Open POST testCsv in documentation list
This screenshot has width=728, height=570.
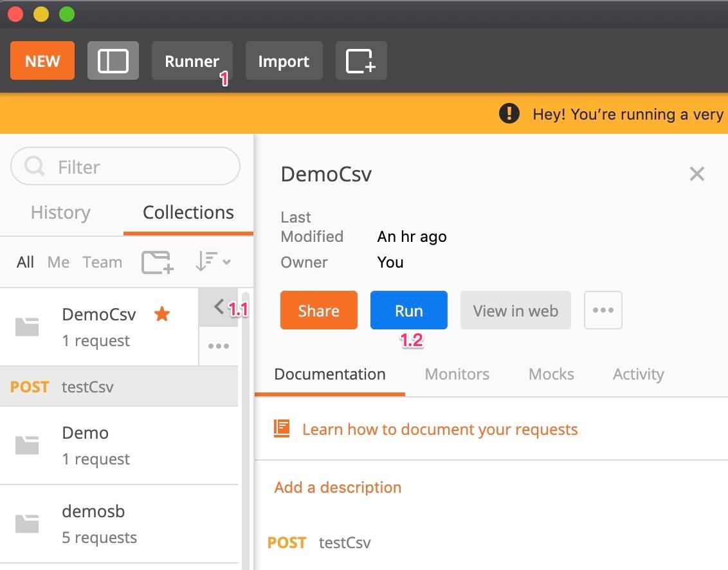[319, 542]
